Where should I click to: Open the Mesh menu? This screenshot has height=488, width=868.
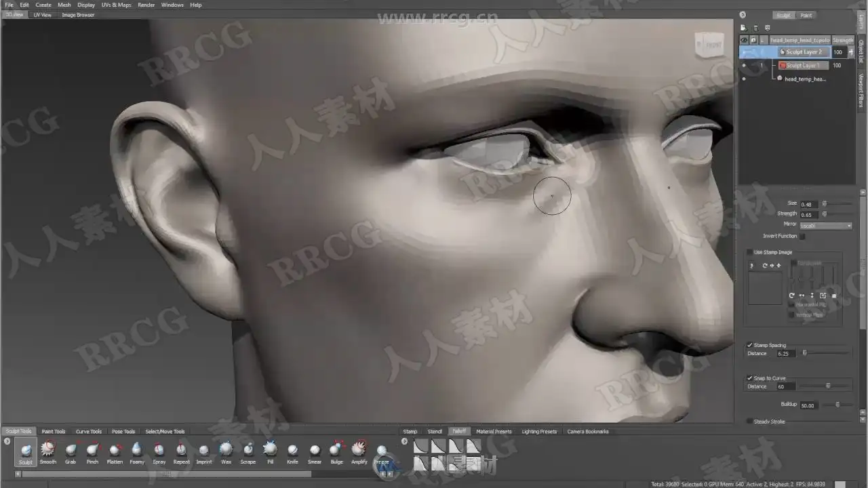[64, 5]
